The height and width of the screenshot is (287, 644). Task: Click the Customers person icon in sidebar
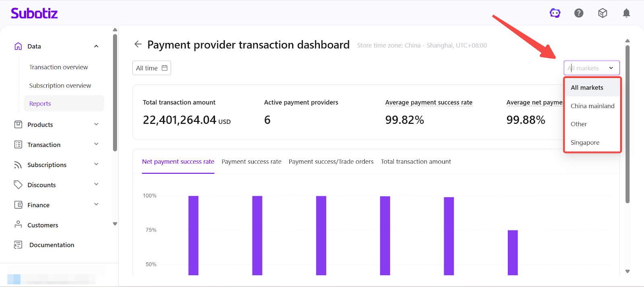[18, 225]
